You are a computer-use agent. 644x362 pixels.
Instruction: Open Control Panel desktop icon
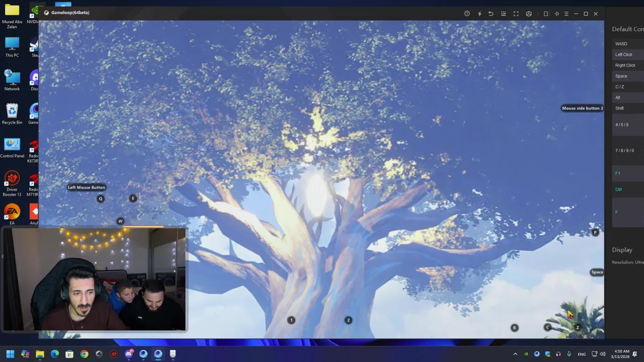pyautogui.click(x=12, y=148)
